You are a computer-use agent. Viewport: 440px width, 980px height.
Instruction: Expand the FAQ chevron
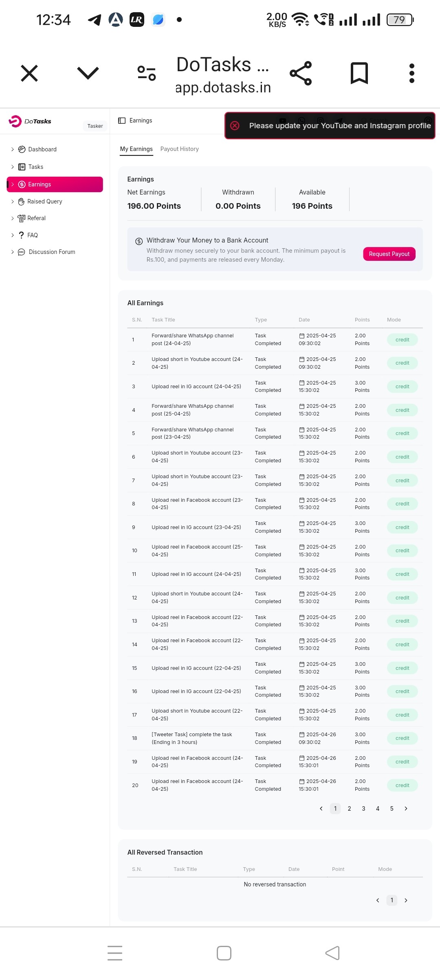point(12,235)
